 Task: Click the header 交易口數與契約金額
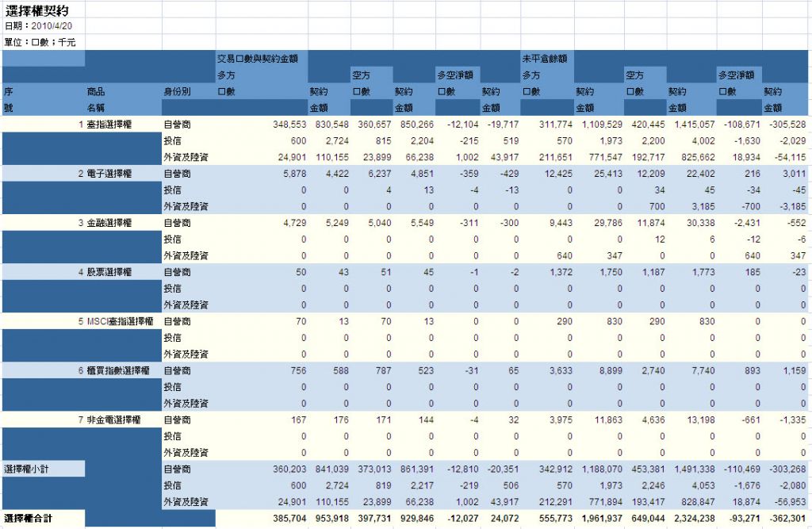258,59
